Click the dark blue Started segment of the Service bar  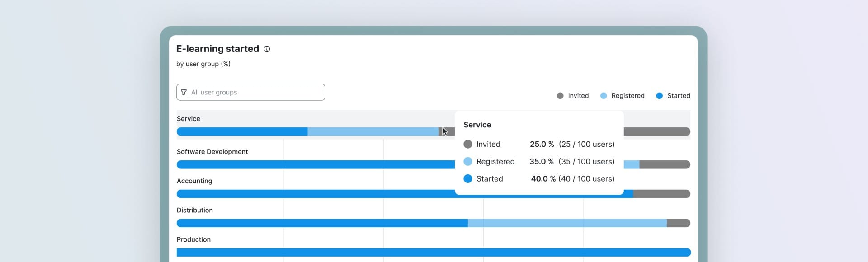click(x=242, y=132)
